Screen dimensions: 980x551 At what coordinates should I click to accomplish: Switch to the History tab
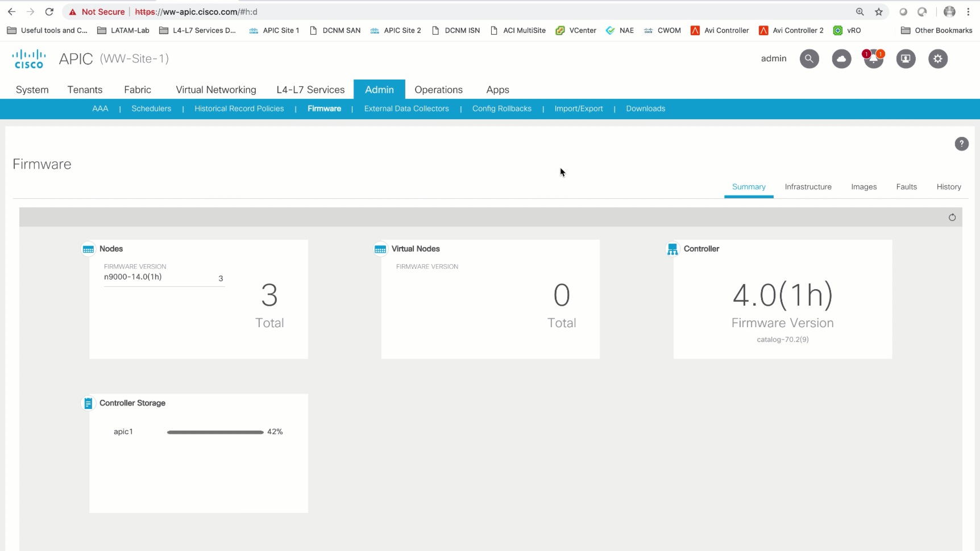tap(949, 186)
